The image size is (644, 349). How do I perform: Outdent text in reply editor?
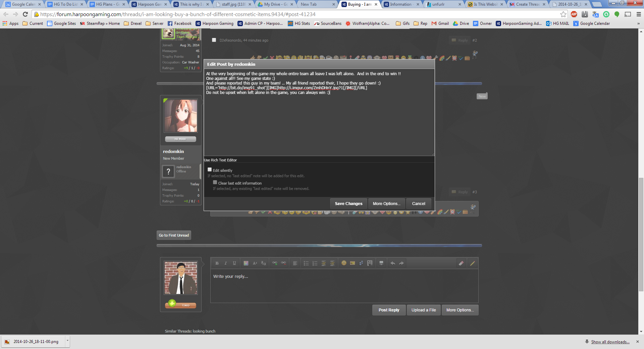pyautogui.click(x=324, y=263)
